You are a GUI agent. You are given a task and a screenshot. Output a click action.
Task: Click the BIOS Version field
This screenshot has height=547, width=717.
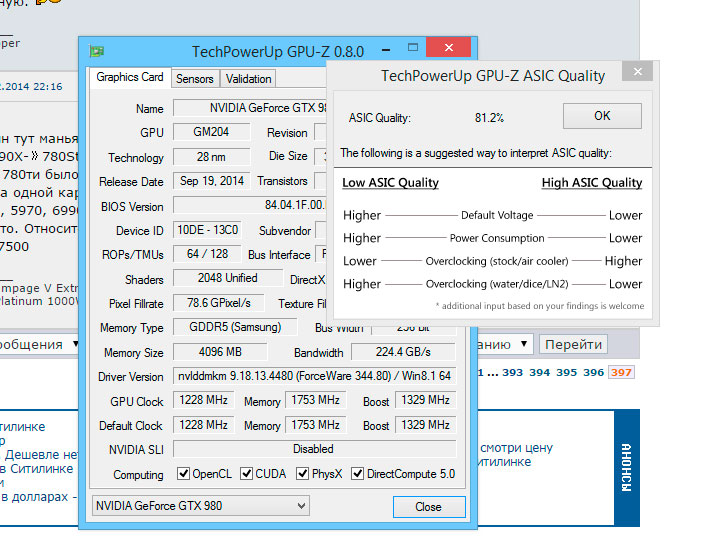click(x=250, y=205)
